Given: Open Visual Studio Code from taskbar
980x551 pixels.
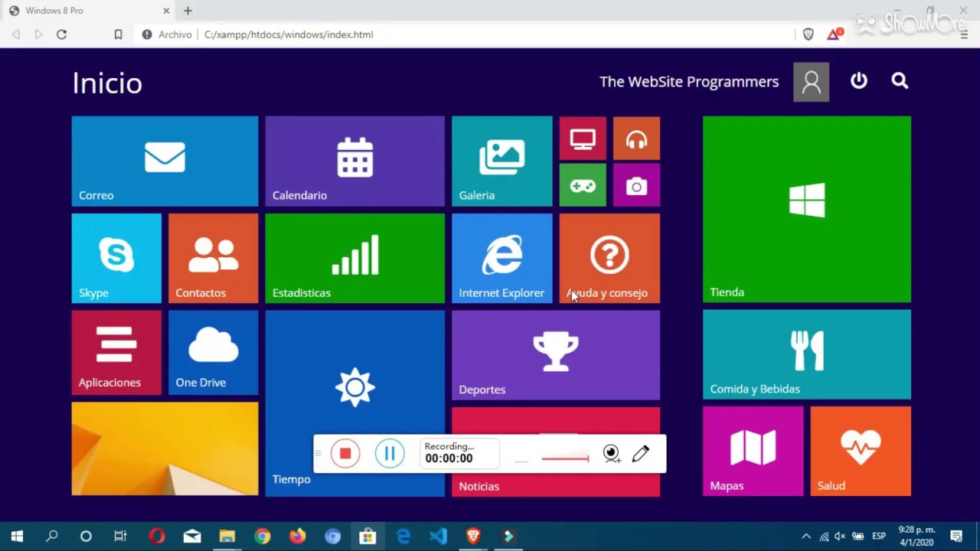Looking at the screenshot, I should [x=438, y=536].
